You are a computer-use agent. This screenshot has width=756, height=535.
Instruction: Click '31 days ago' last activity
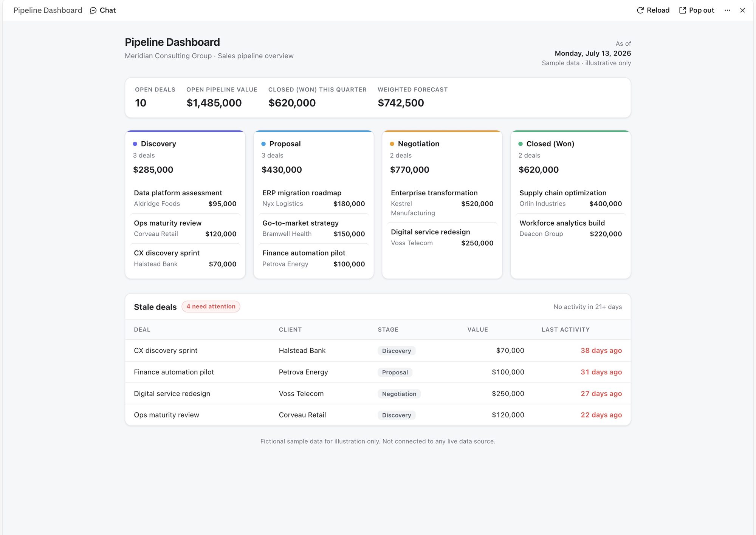(x=601, y=372)
